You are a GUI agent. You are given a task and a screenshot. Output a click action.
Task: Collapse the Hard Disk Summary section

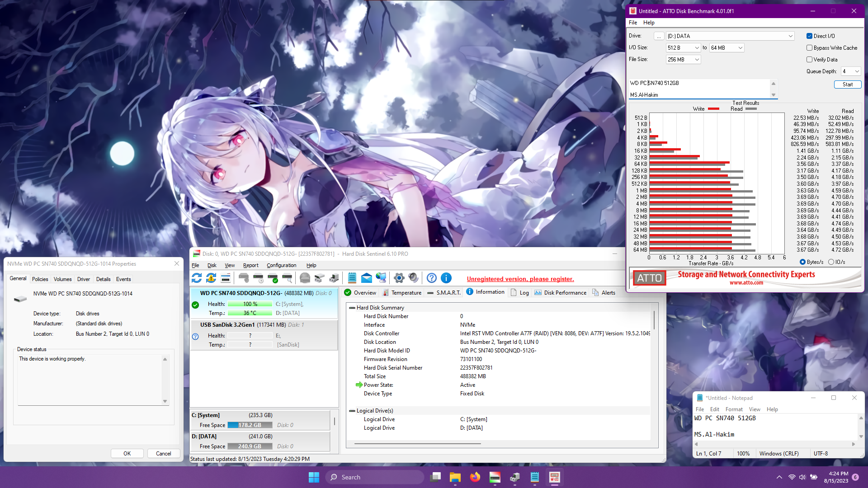click(352, 308)
